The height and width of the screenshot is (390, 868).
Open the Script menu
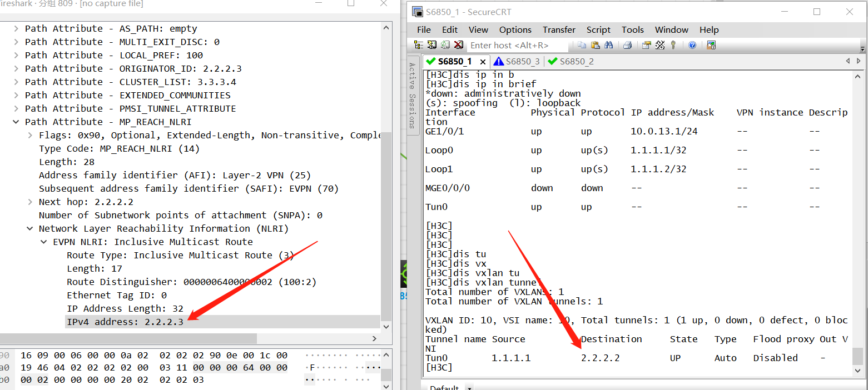(x=598, y=30)
